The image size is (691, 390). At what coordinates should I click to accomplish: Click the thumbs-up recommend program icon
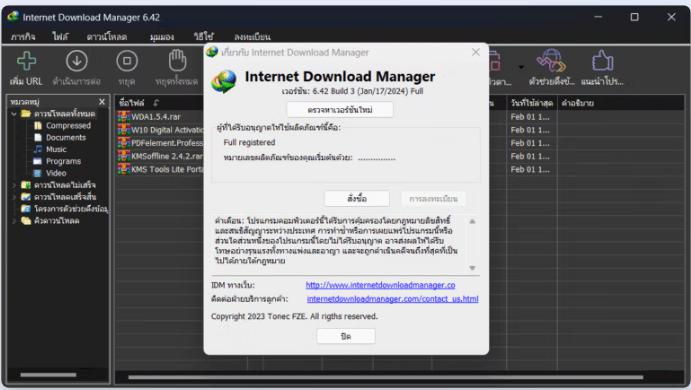[602, 60]
